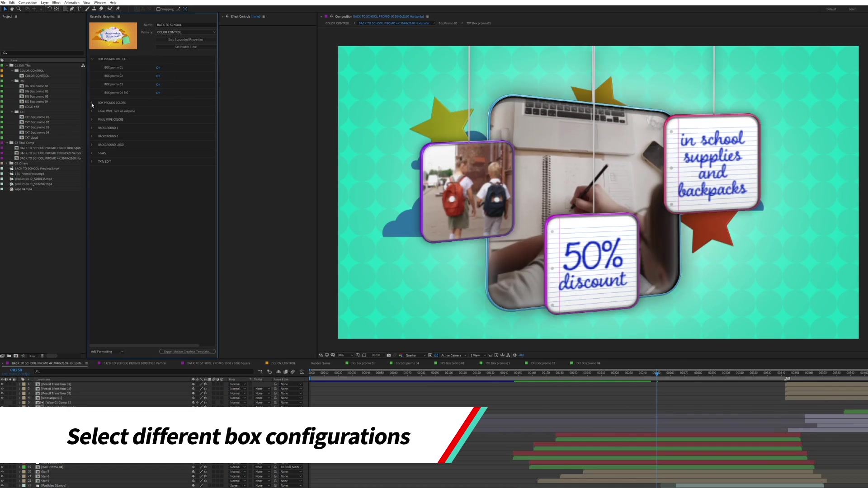This screenshot has width=868, height=488.
Task: Select the Rectangle shape tool
Action: click(x=65, y=9)
